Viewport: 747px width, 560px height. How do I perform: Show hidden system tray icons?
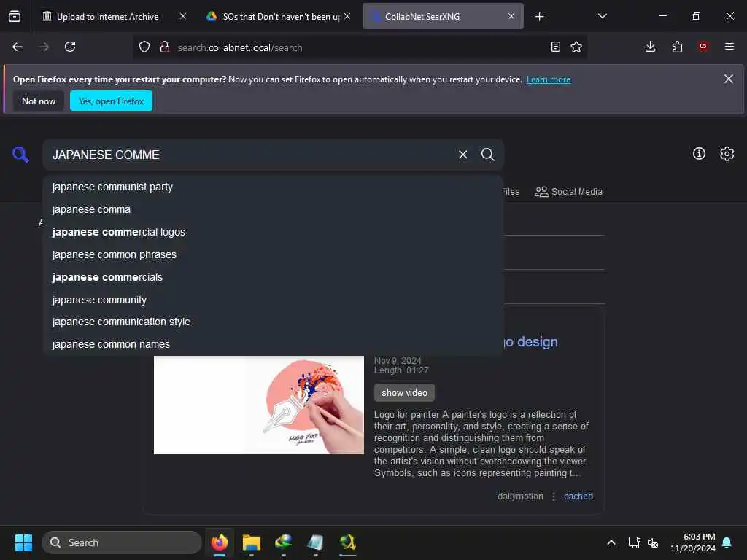pyautogui.click(x=611, y=542)
